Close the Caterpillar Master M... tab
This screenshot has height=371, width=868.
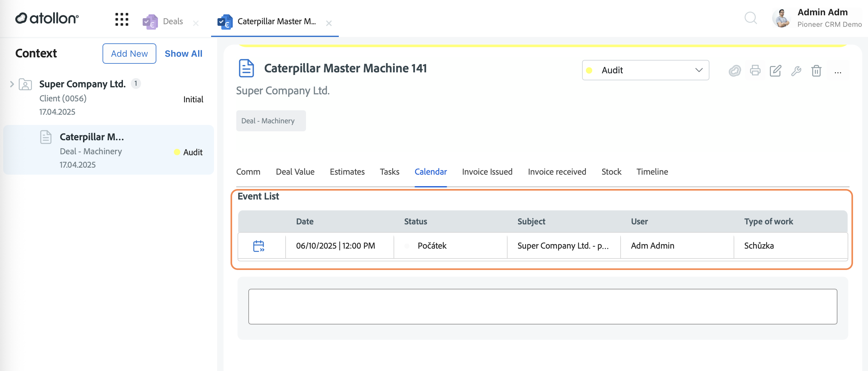tap(329, 23)
